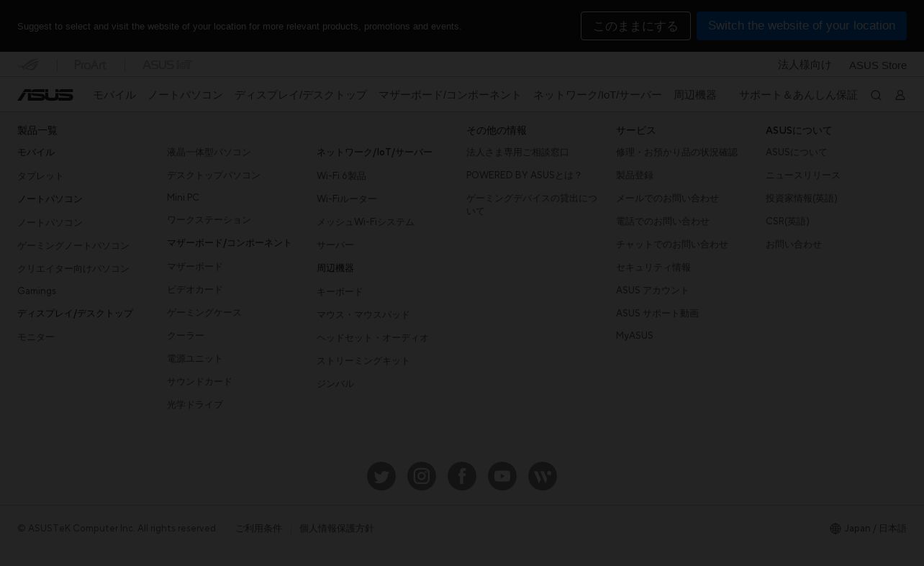This screenshot has width=924, height=566.
Task: Click the サーバー footer link
Action: tap(335, 245)
